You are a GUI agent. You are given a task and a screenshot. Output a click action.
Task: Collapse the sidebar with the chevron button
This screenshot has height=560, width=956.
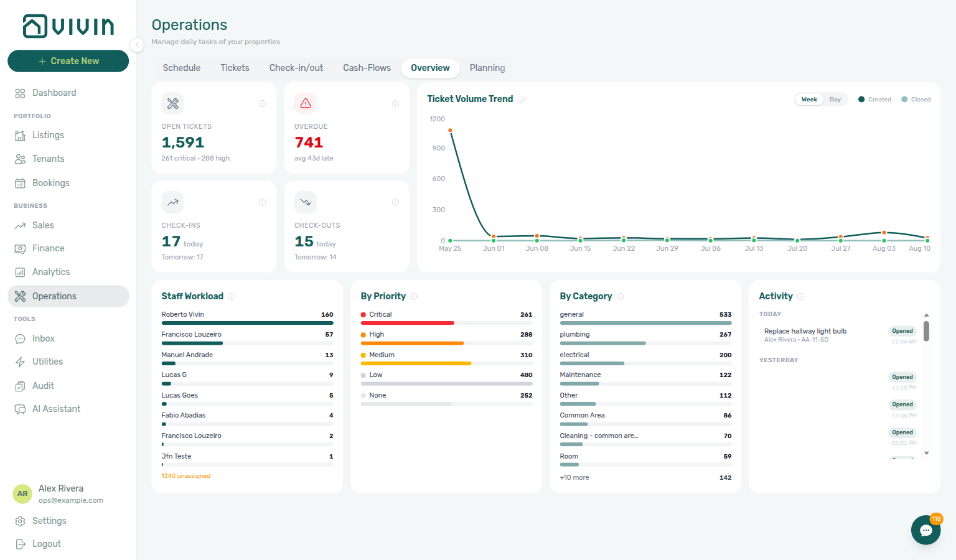[x=137, y=44]
